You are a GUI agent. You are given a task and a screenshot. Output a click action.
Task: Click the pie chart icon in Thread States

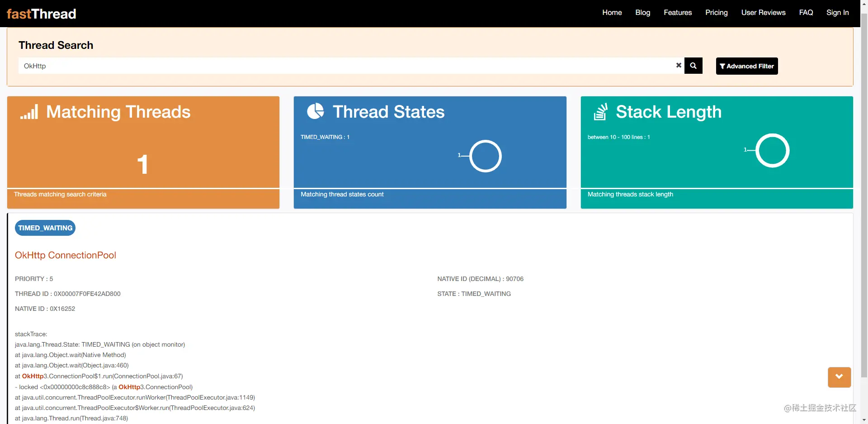point(316,111)
